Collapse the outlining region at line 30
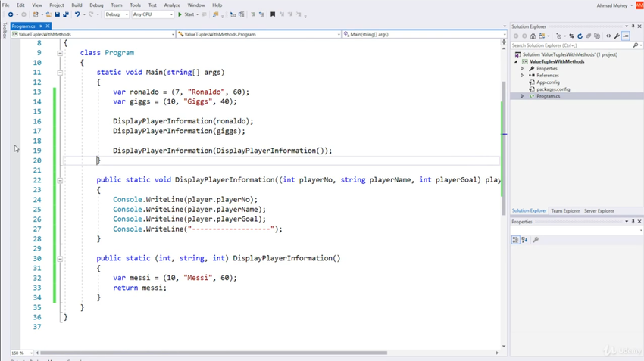644x361 pixels. tap(60, 258)
